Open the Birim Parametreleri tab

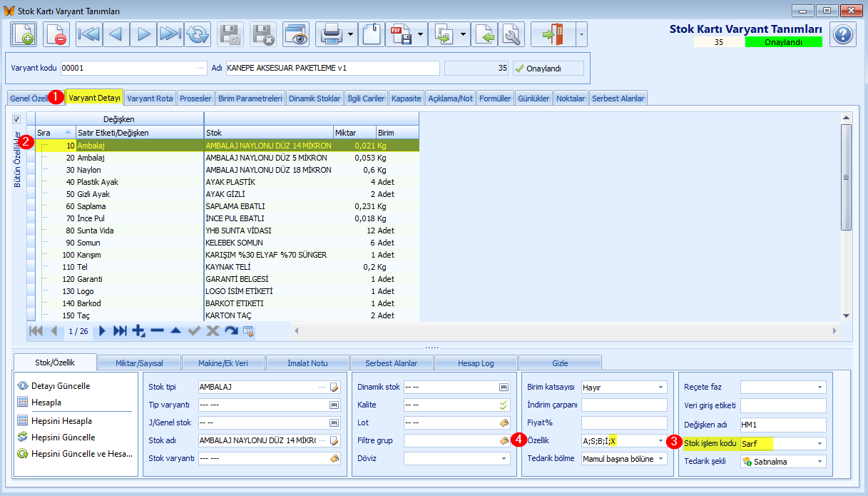250,98
